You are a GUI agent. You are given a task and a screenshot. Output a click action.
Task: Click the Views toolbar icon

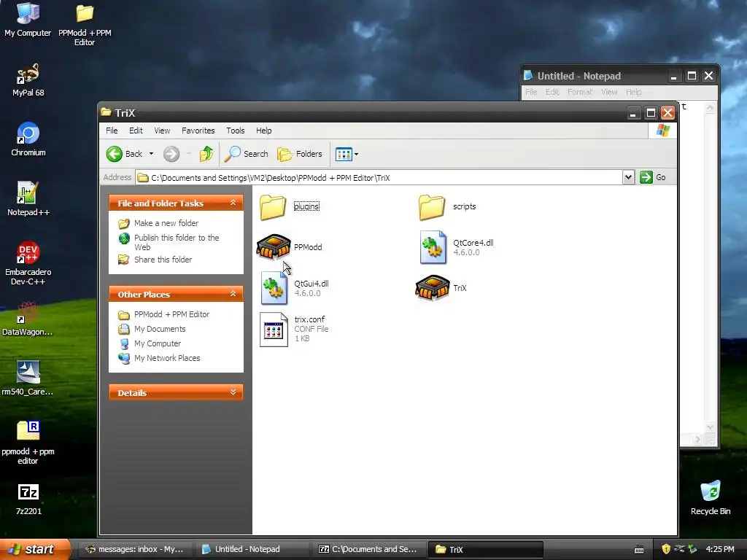(x=344, y=154)
